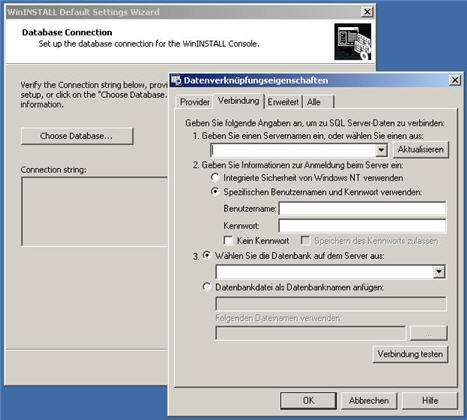Go to the Alle tab

[x=318, y=102]
